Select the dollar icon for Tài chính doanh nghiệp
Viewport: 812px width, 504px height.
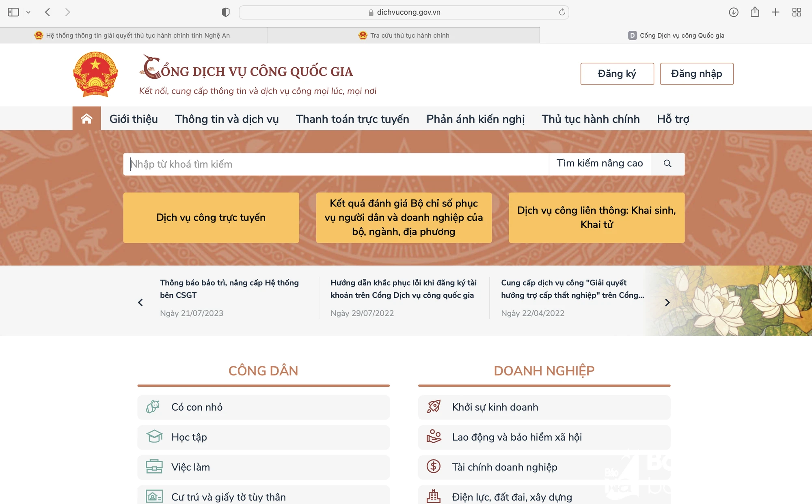[434, 467]
